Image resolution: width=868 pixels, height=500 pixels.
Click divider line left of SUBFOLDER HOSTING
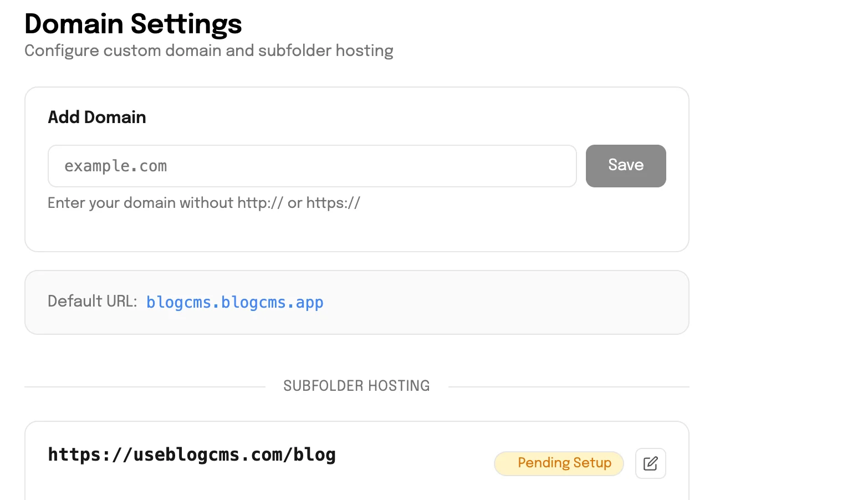tap(144, 386)
